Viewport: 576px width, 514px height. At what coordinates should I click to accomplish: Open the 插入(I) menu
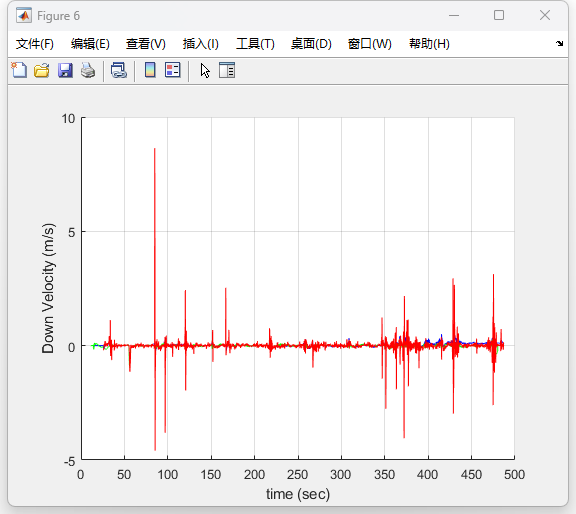201,44
